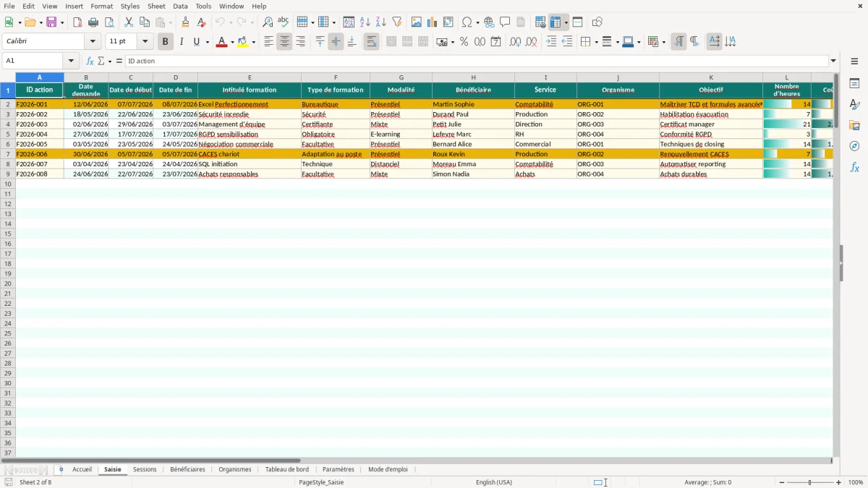The height and width of the screenshot is (488, 868).
Task: Toggle Center Horizontally alignment
Action: [284, 42]
